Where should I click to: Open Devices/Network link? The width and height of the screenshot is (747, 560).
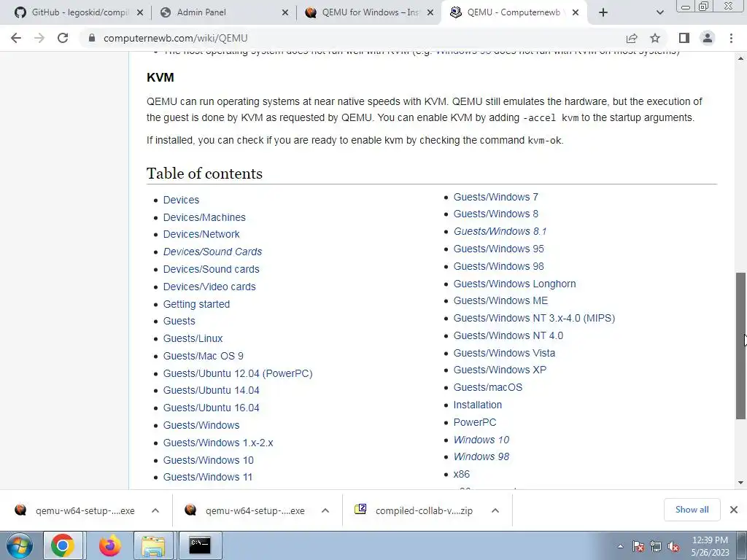click(x=201, y=234)
